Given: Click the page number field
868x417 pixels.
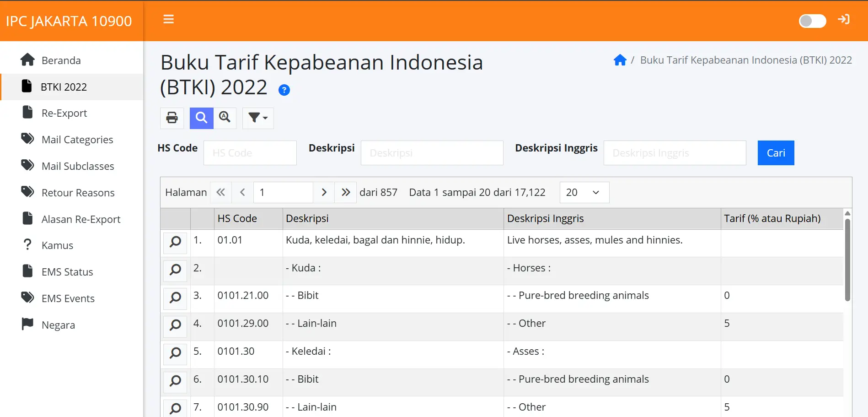Looking at the screenshot, I should click(283, 192).
